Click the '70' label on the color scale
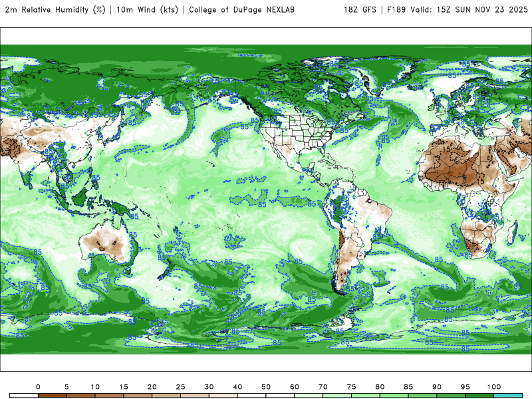Viewport: 532px width, 399px height. [x=323, y=387]
